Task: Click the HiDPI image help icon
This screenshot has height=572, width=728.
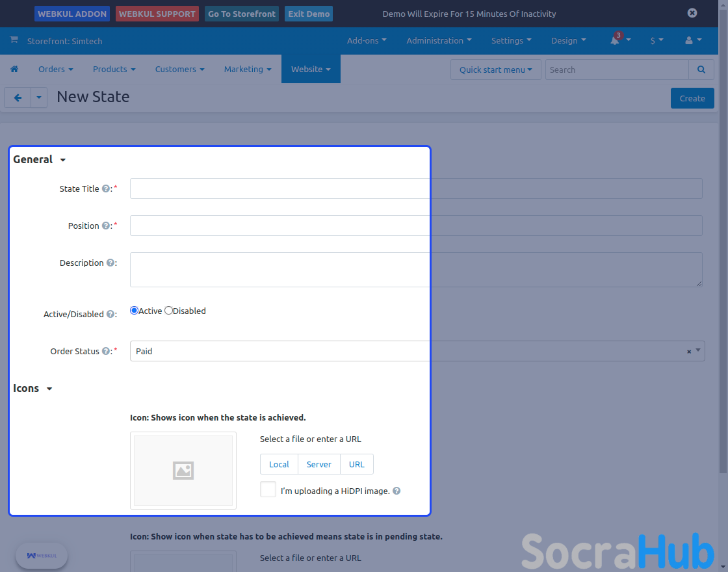Action: [x=396, y=491]
